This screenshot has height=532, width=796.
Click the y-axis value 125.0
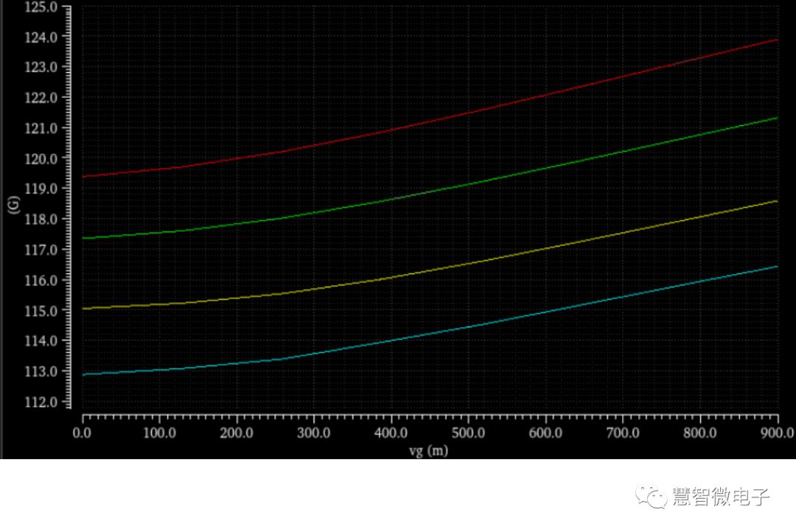[41, 7]
